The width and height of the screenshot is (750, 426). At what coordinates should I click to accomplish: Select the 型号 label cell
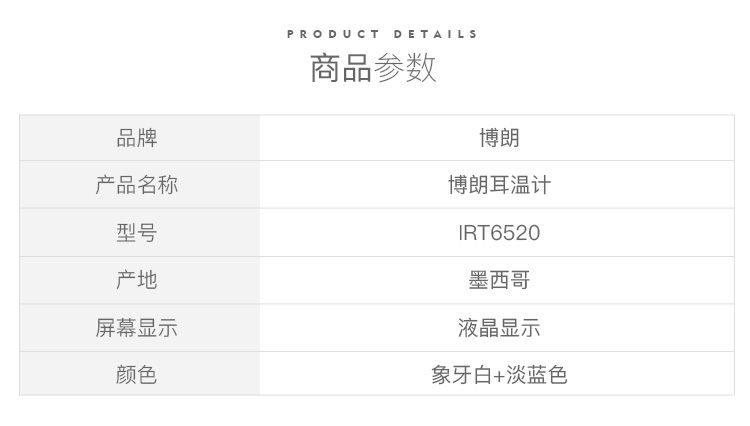coord(137,233)
